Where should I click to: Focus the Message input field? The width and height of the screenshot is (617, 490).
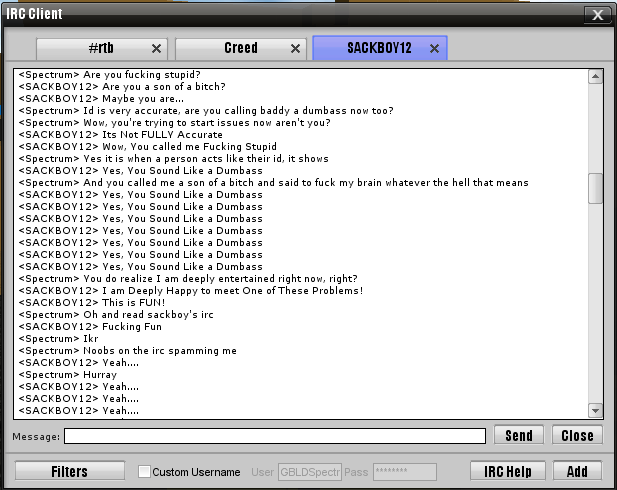pos(275,436)
